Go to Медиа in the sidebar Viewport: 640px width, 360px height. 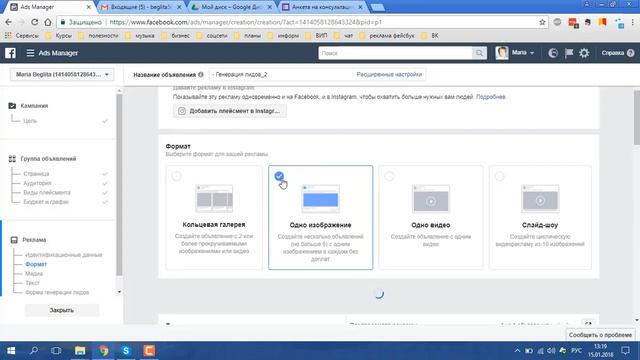(x=34, y=273)
